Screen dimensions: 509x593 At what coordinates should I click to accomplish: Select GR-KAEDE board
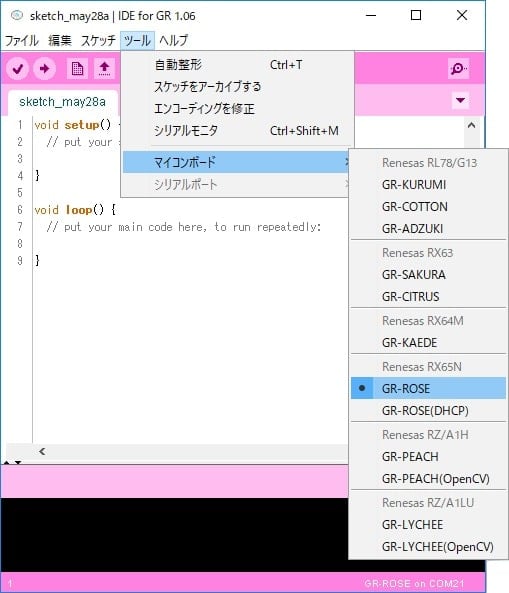pyautogui.click(x=428, y=343)
